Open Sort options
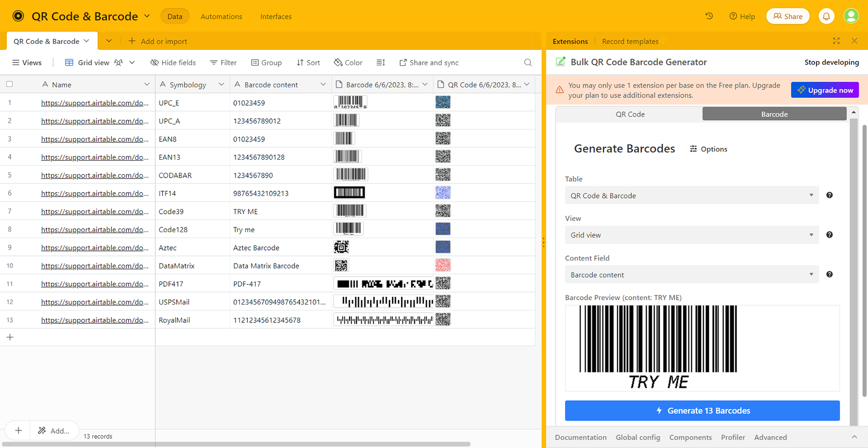The width and height of the screenshot is (868, 448). click(x=308, y=63)
